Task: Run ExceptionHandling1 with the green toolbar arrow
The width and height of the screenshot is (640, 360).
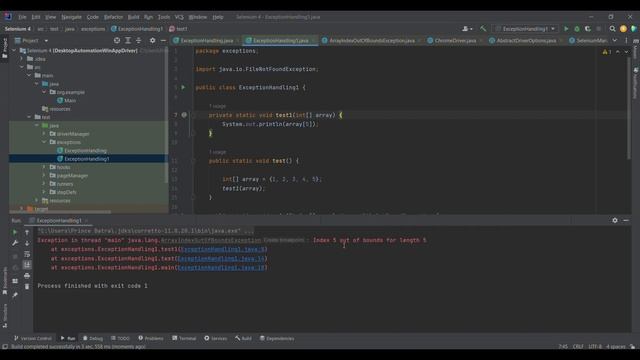Action: click(x=566, y=29)
